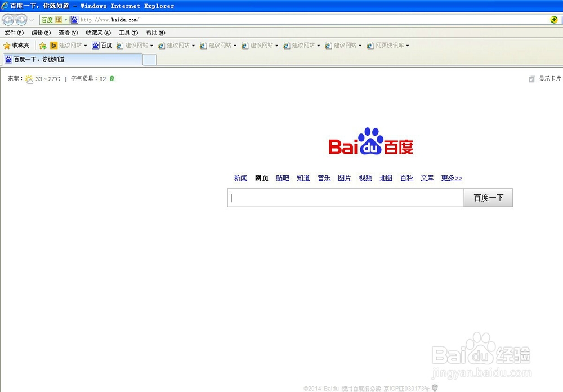Open the 收藏夹 star favorites button

click(x=16, y=45)
